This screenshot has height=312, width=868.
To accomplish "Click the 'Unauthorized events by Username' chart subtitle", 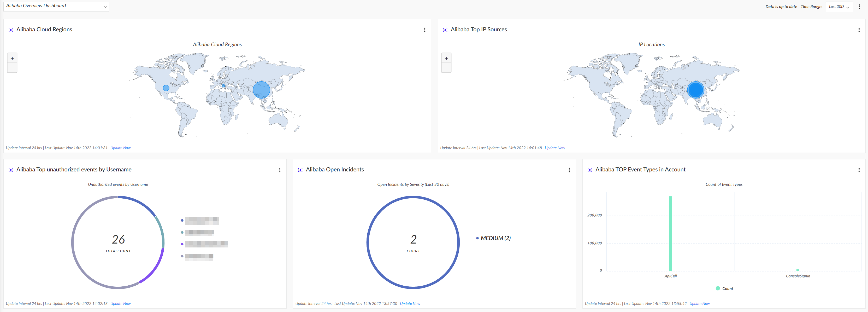I will (x=118, y=184).
